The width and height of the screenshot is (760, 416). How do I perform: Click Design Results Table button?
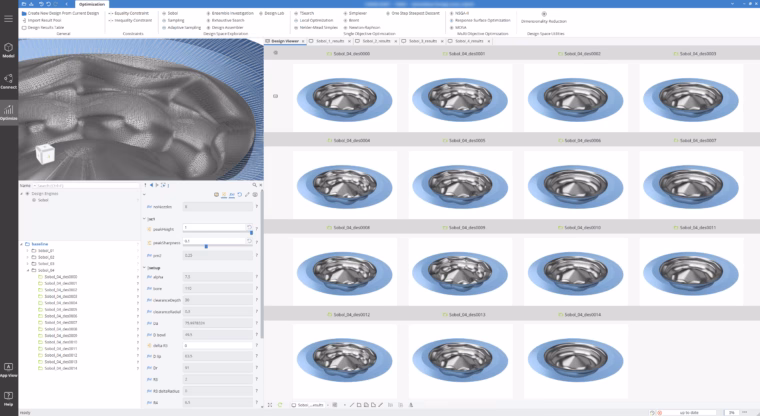click(x=43, y=28)
